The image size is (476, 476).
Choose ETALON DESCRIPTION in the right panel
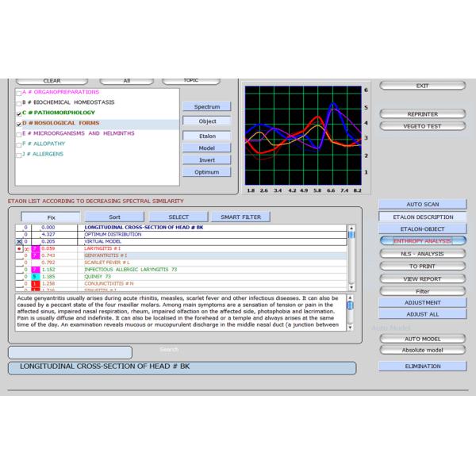[421, 217]
